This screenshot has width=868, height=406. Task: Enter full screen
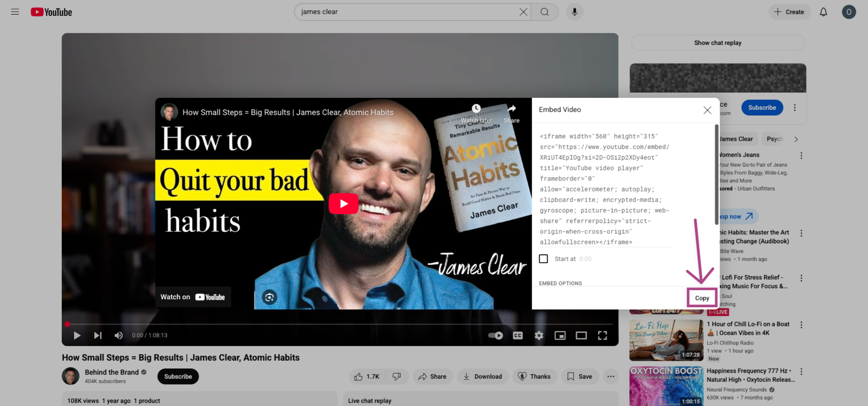coord(602,335)
